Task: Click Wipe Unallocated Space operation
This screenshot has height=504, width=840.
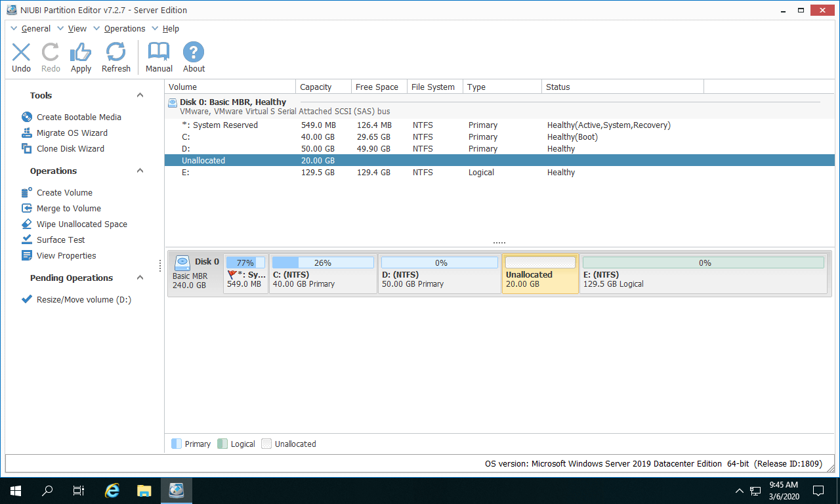Action: [x=81, y=224]
